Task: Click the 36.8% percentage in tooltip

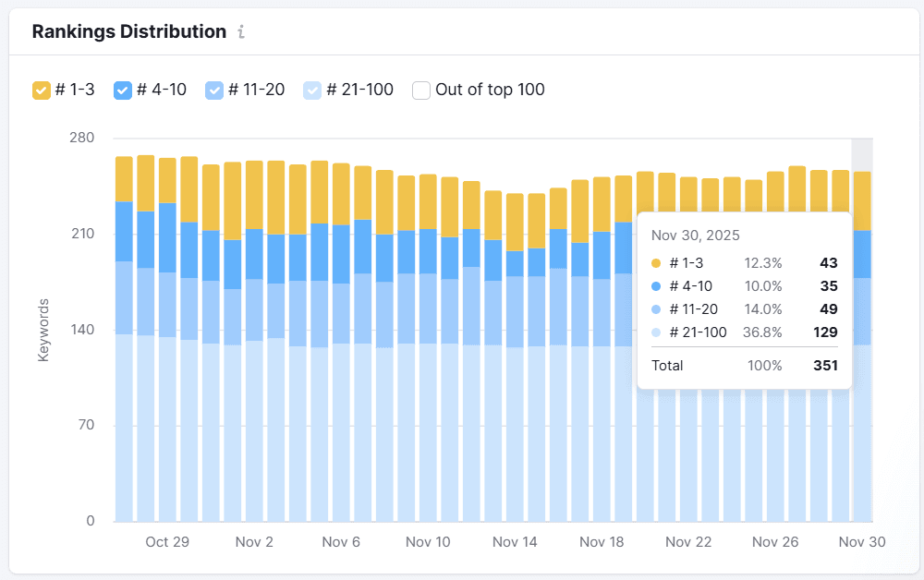Action: 762,332
